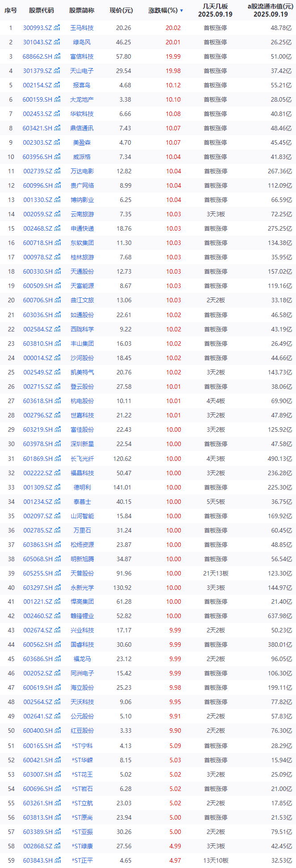Open chart icon beside 688662.SH

point(57,56)
